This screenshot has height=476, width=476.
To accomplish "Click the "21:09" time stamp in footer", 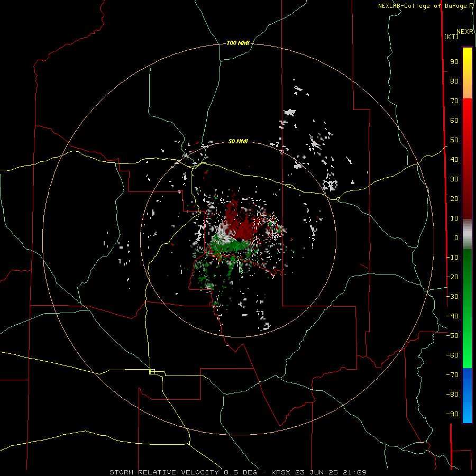I will (x=354, y=472).
